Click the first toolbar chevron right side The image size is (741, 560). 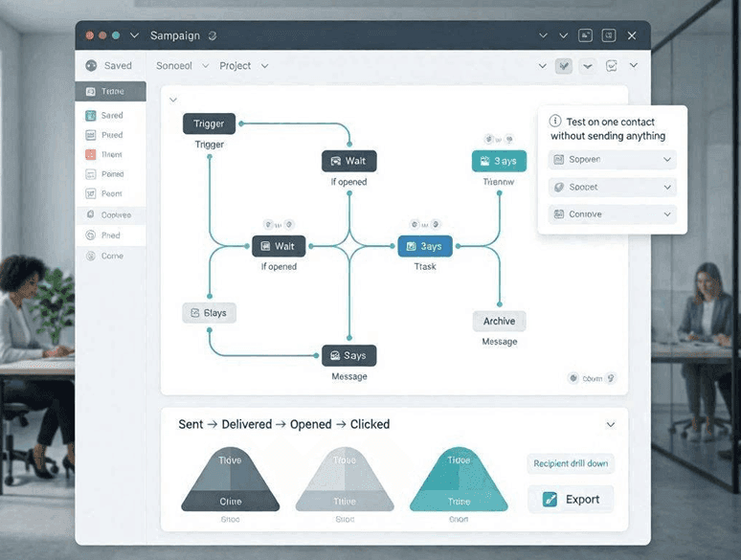tap(543, 66)
